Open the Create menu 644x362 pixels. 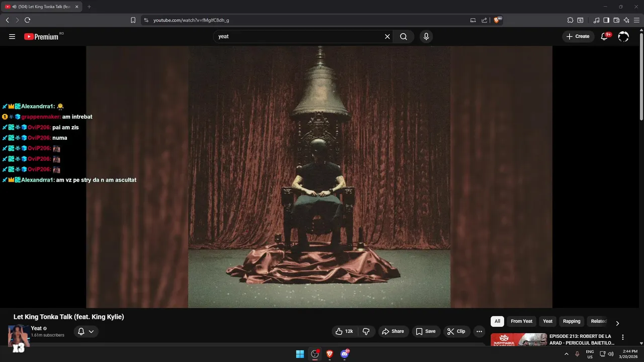click(578, 36)
